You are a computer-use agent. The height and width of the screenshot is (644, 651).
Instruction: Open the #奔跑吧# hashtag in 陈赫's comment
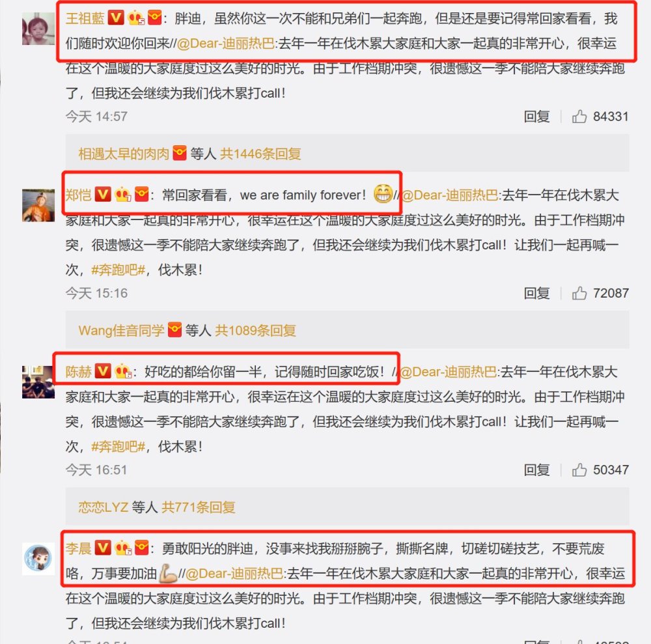pos(118,447)
